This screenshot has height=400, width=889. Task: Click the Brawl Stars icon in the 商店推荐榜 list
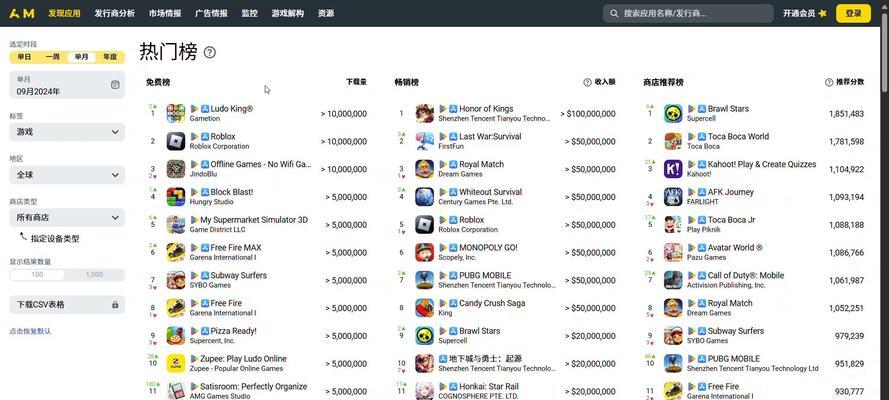tap(674, 113)
